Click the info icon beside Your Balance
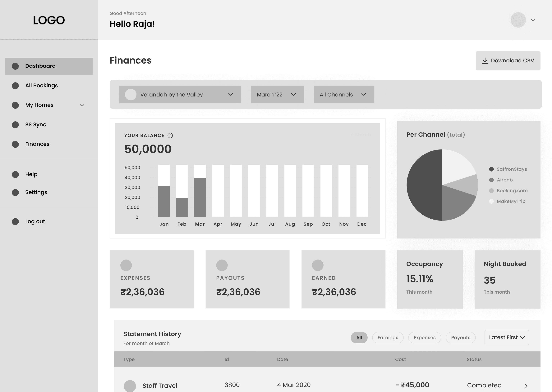This screenshot has height=392, width=552. click(170, 135)
